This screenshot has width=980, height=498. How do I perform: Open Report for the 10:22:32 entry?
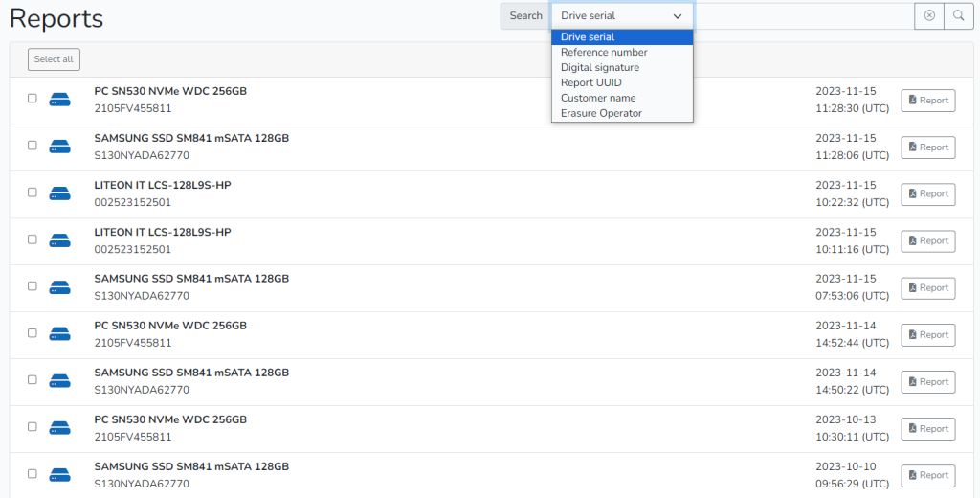tap(928, 194)
